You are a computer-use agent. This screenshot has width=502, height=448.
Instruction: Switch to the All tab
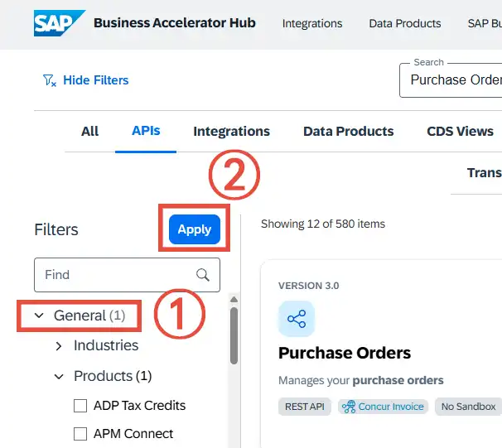[89, 131]
